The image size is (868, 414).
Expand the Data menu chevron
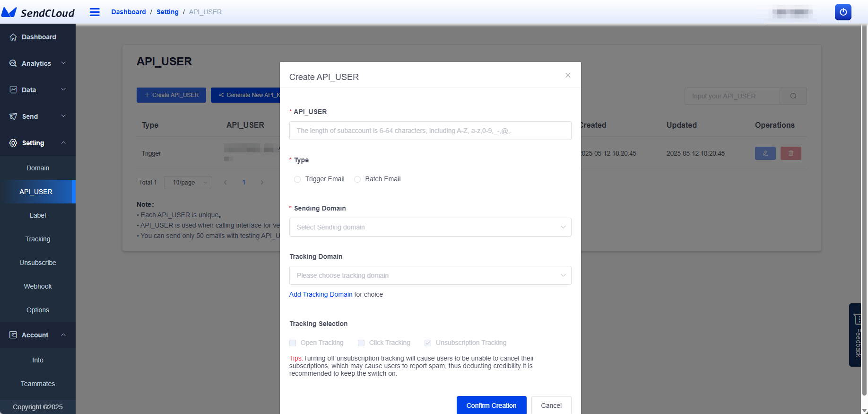[x=63, y=89]
